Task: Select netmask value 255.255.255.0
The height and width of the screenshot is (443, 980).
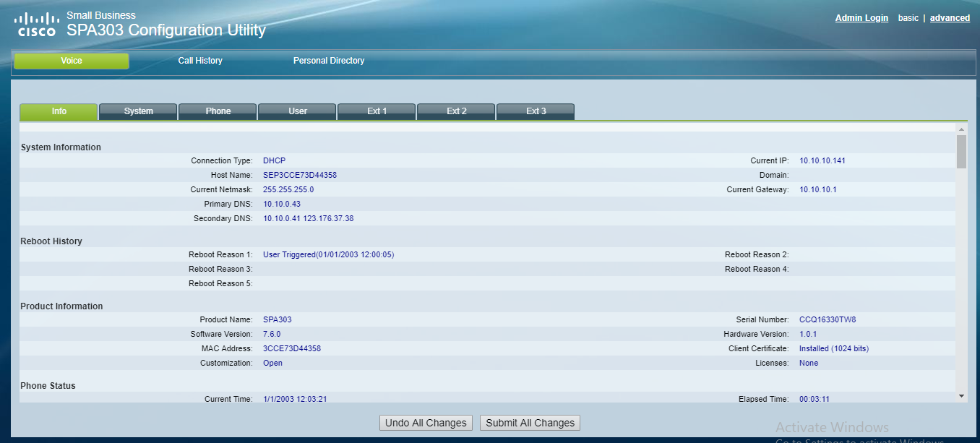Action: click(288, 189)
